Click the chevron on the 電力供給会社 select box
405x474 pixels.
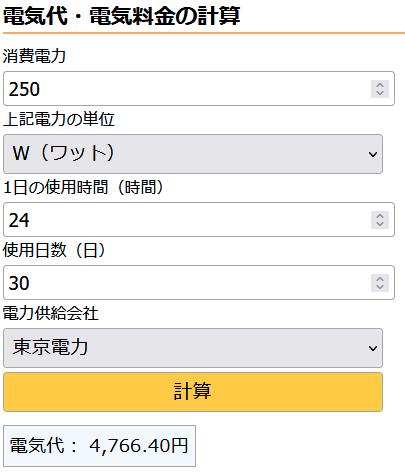(373, 348)
